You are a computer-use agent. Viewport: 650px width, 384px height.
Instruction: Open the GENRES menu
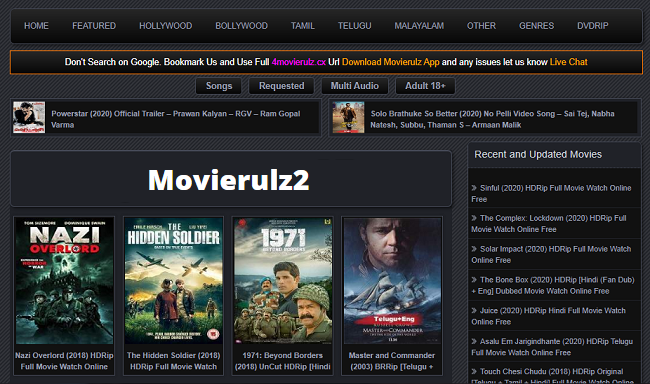(x=536, y=26)
